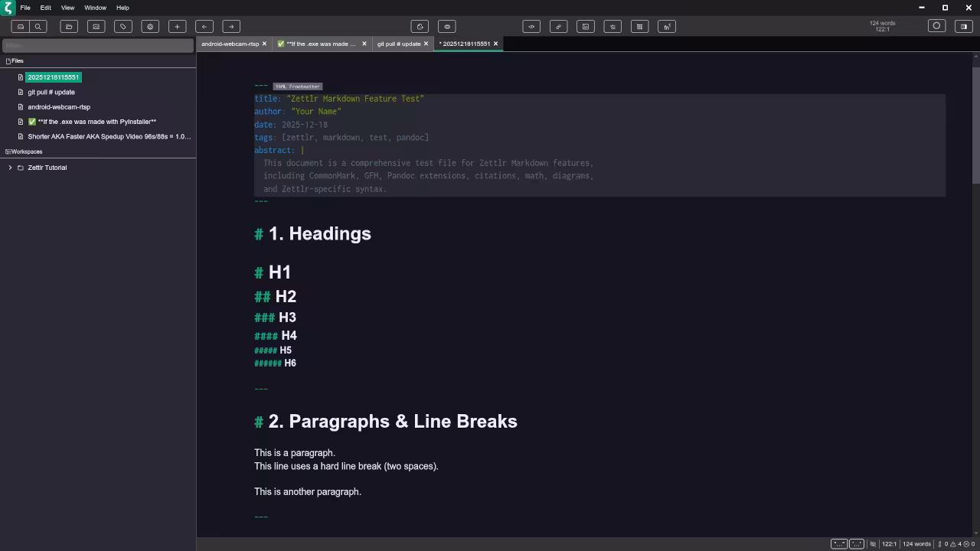Image resolution: width=980 pixels, height=551 pixels.
Task: Expand the Zettlr Tutorial workspace
Action: pyautogui.click(x=10, y=167)
